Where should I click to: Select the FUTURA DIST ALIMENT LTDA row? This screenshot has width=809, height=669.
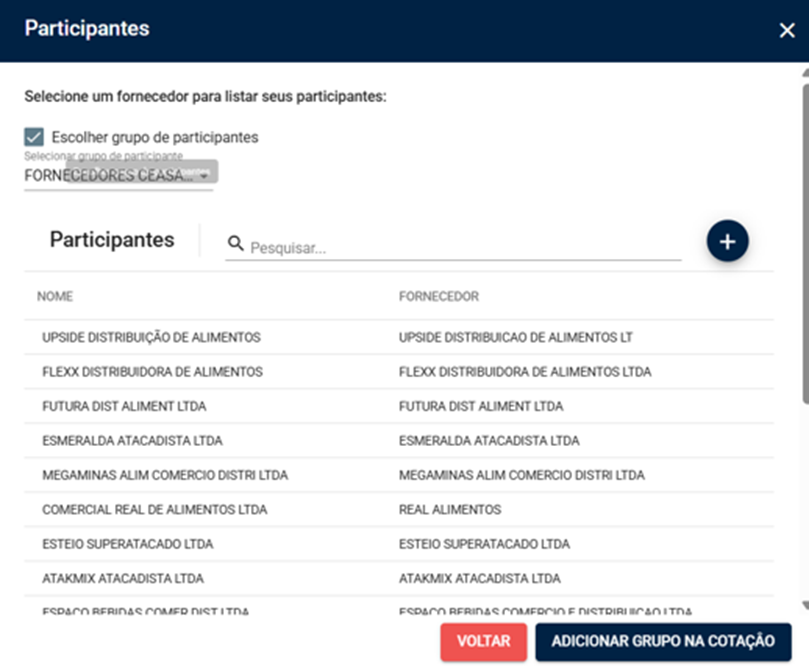[398, 406]
